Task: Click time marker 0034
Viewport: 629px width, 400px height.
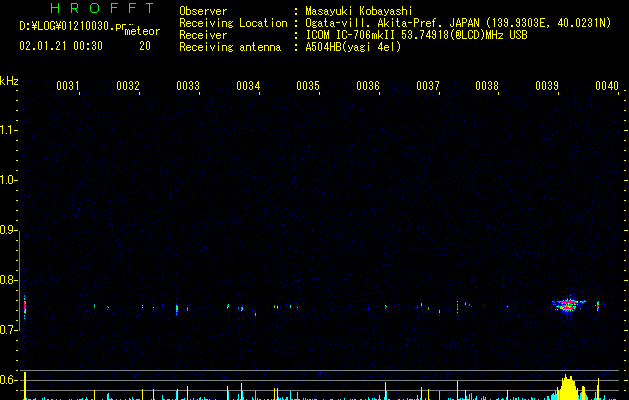Action: coord(248,86)
